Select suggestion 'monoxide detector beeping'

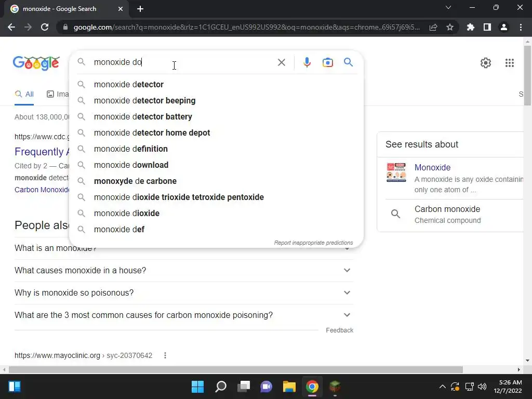pyautogui.click(x=216, y=101)
